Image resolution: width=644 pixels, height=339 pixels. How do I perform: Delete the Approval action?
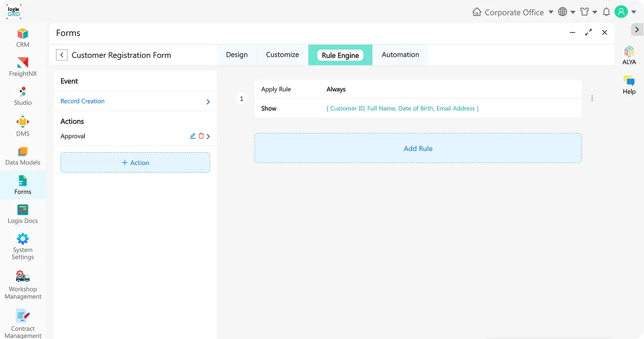(x=201, y=136)
